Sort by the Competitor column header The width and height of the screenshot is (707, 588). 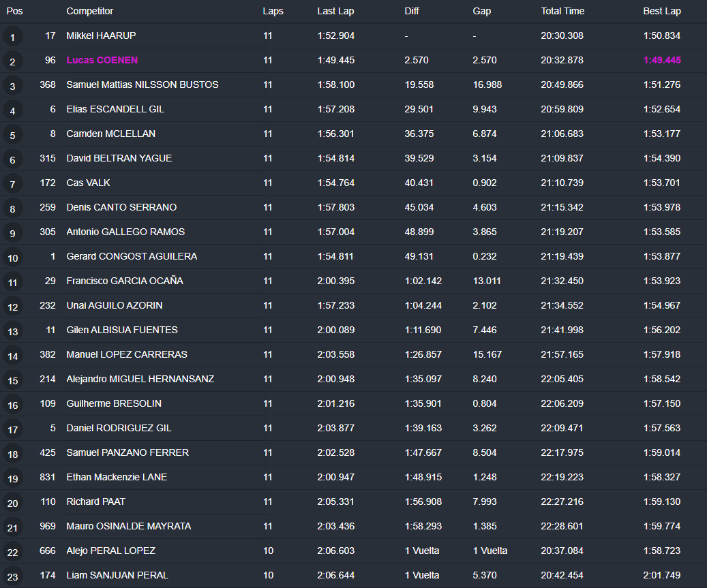click(90, 11)
